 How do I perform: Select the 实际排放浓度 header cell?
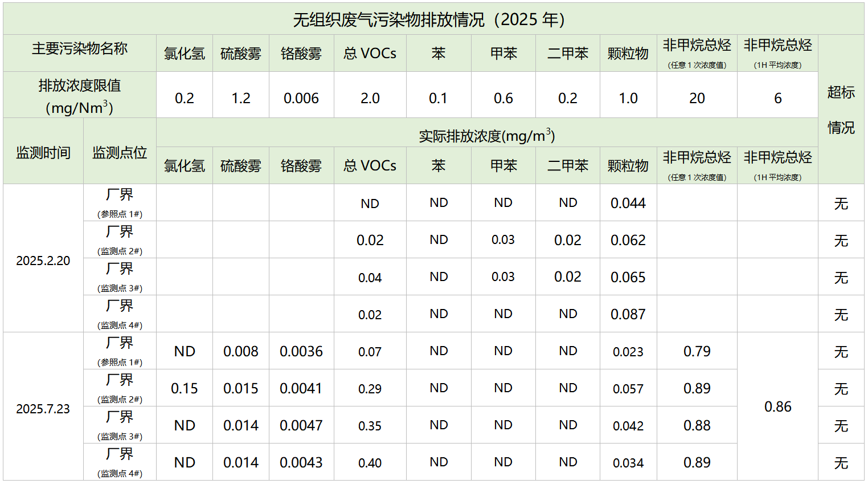(x=486, y=136)
